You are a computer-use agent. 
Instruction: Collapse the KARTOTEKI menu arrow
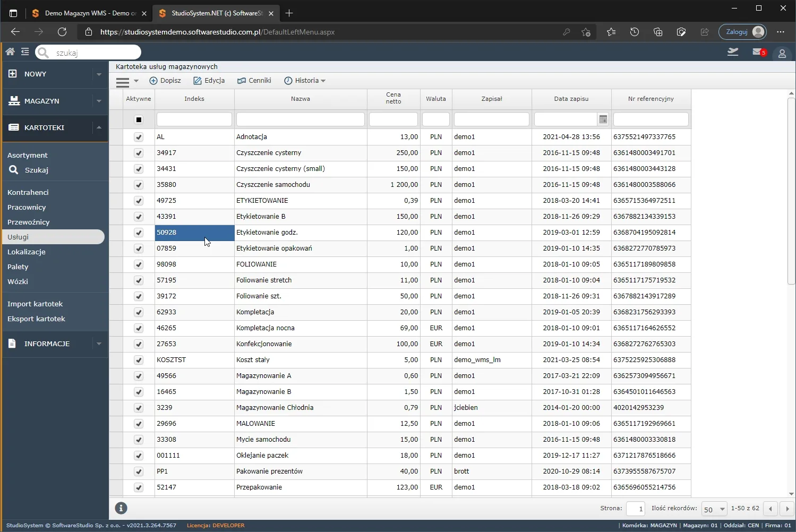[99, 127]
